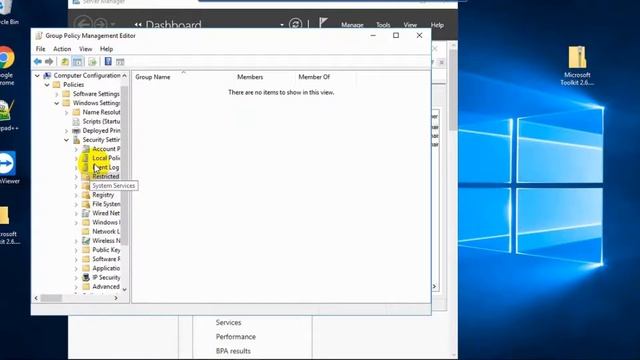The image size is (640, 360).
Task: Click the Account Policies tree icon
Action: coord(86,149)
